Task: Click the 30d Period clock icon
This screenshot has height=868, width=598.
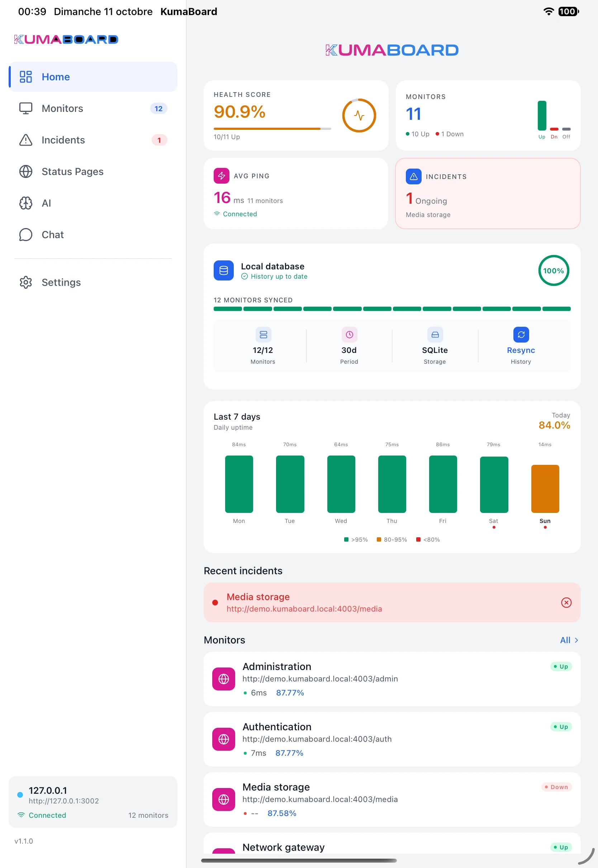Action: (x=349, y=335)
